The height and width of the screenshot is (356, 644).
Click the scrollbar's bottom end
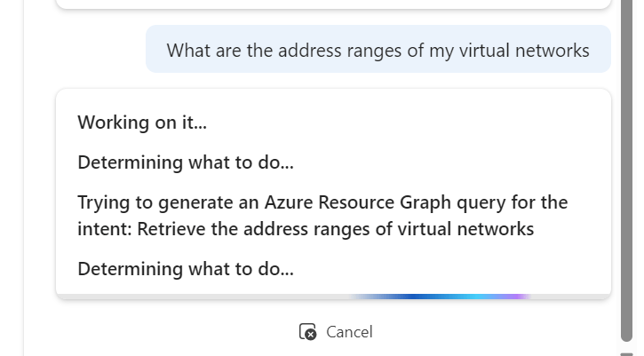[x=627, y=351]
